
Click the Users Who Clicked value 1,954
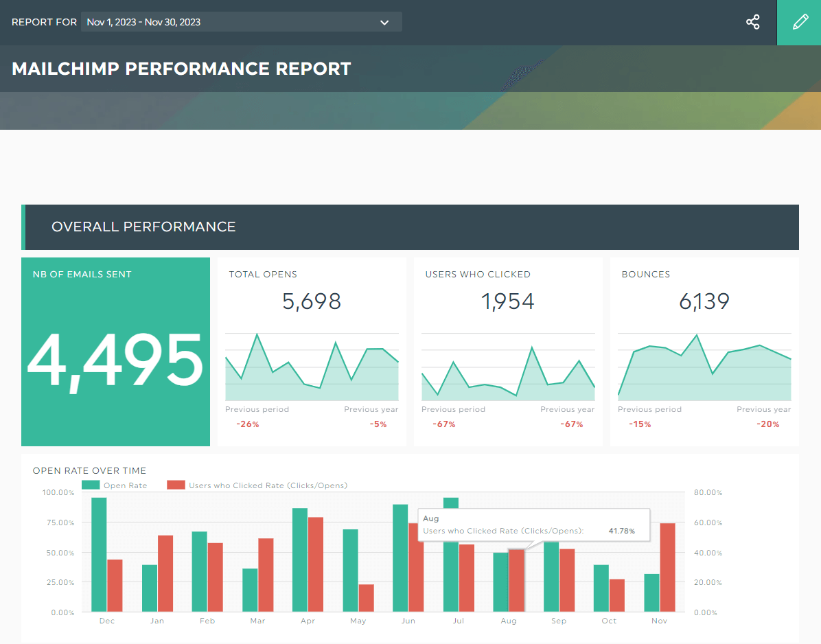click(x=508, y=301)
